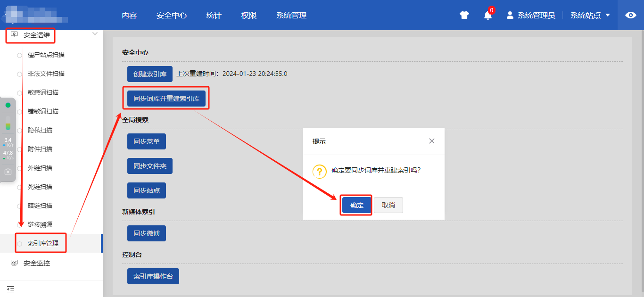Select the 僵尸站点扫描 sidebar item
644x297 pixels.
click(x=46, y=55)
